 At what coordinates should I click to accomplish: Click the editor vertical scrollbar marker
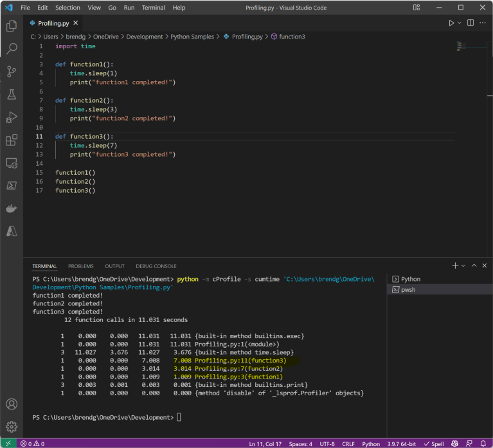(x=490, y=96)
